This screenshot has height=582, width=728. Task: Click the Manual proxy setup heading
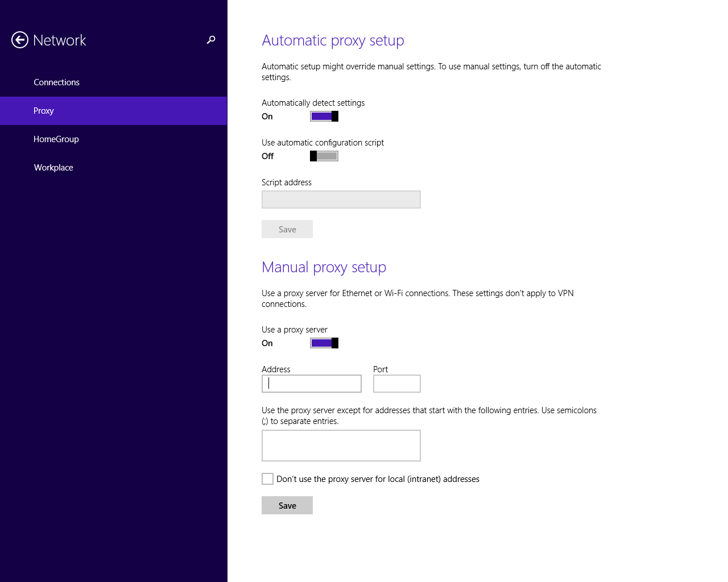[x=324, y=268]
